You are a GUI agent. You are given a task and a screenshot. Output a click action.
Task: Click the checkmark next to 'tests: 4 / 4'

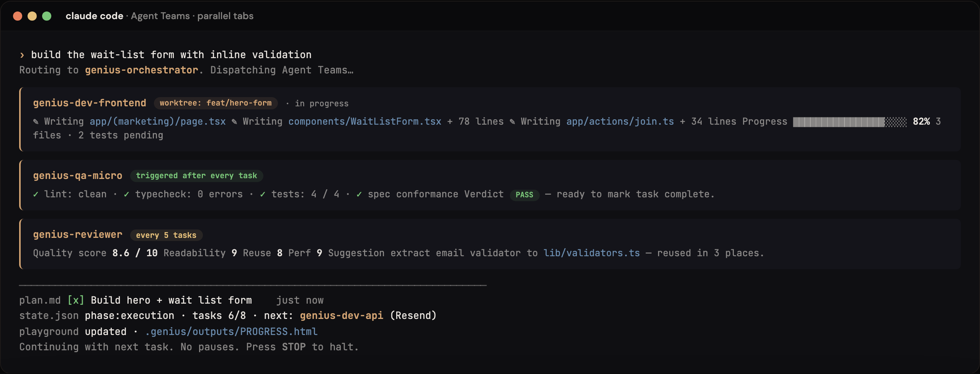click(263, 194)
